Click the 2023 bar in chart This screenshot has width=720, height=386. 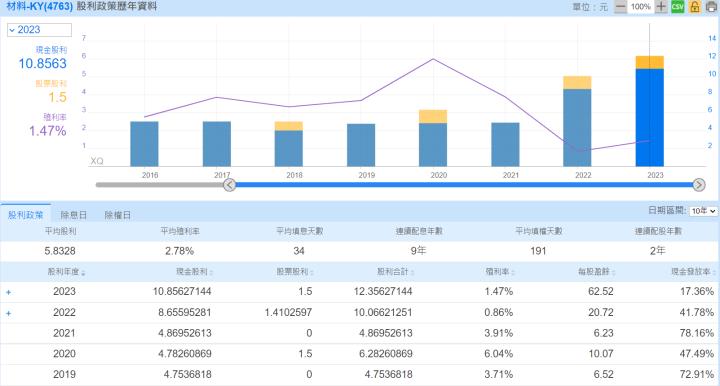coord(650,111)
